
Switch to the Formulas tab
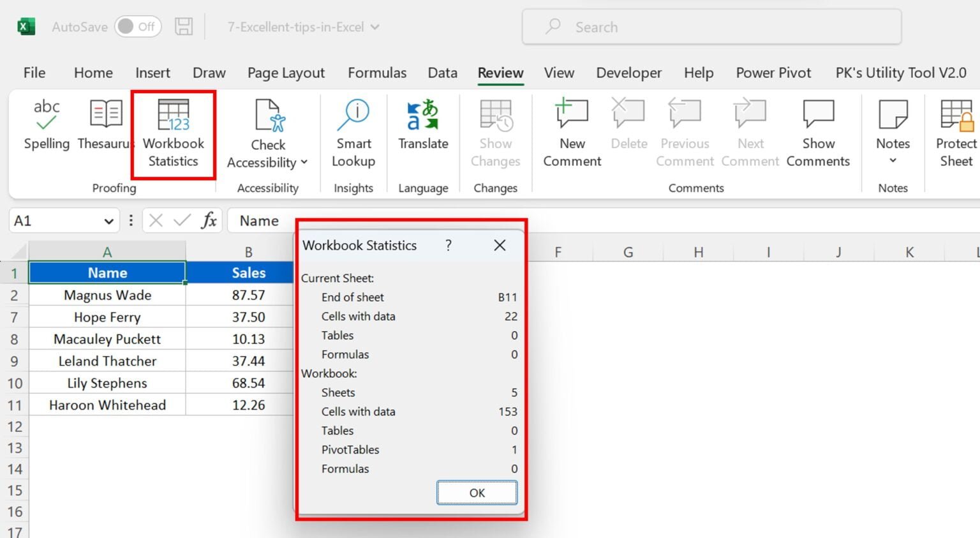coord(376,73)
